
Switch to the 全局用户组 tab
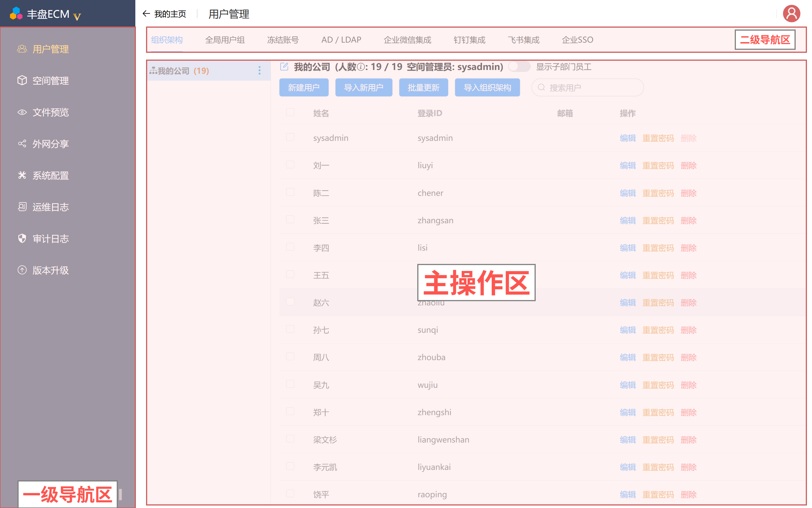tap(225, 40)
